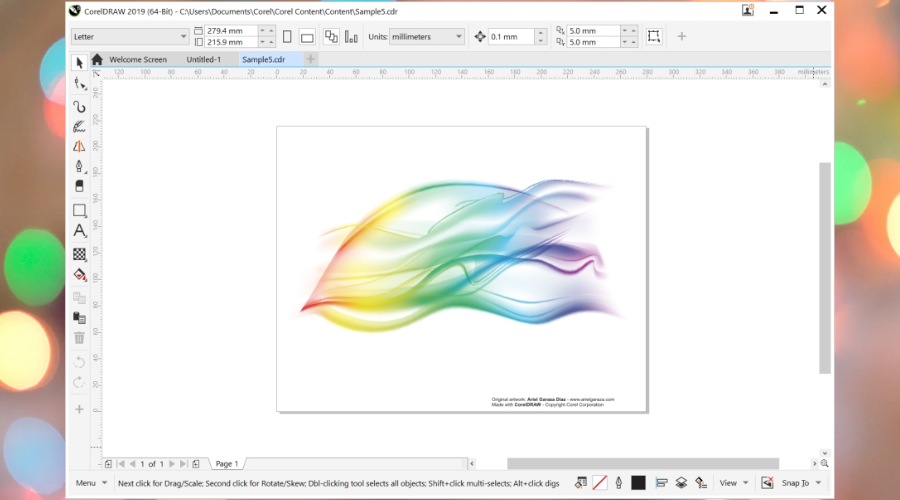Increase the page width value
Screen dimensions: 900x500
coord(271,30)
